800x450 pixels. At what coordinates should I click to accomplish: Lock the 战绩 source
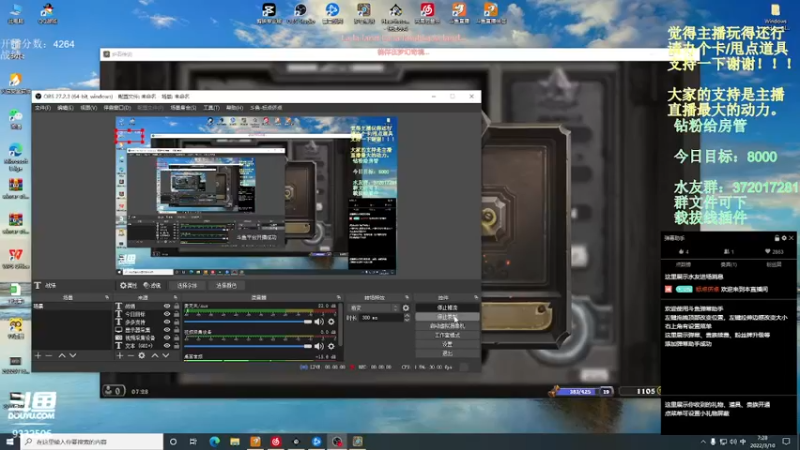coord(176,306)
